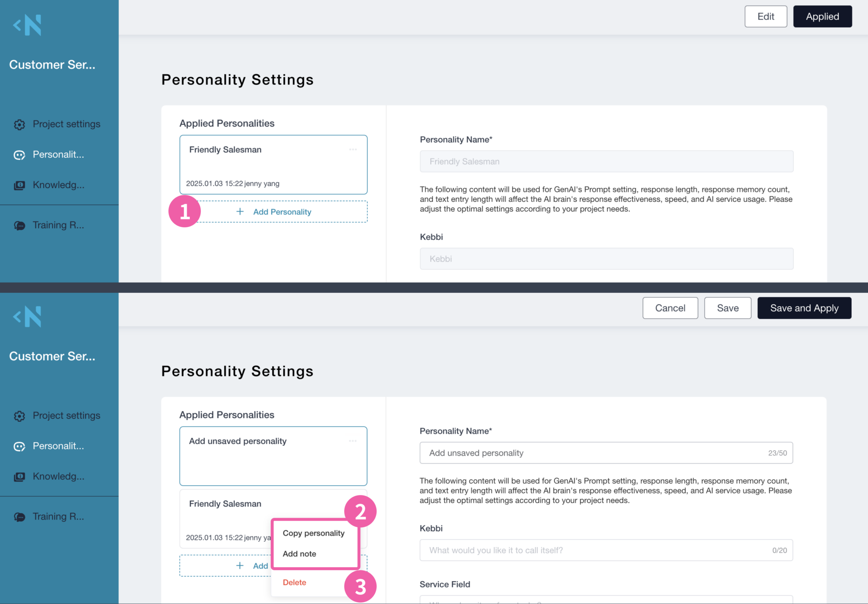Select the Project settings icon in lower sidebar
868x604 pixels.
coord(19,416)
